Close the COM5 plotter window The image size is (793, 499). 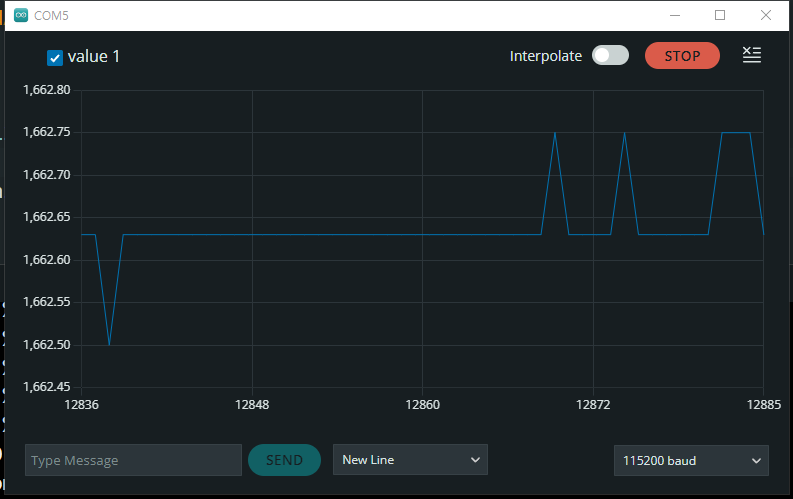coord(766,16)
